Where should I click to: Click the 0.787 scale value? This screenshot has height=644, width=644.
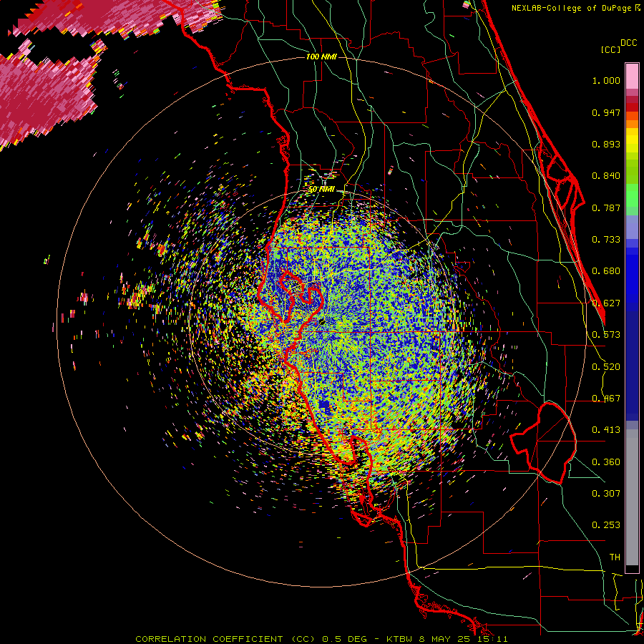[606, 208]
